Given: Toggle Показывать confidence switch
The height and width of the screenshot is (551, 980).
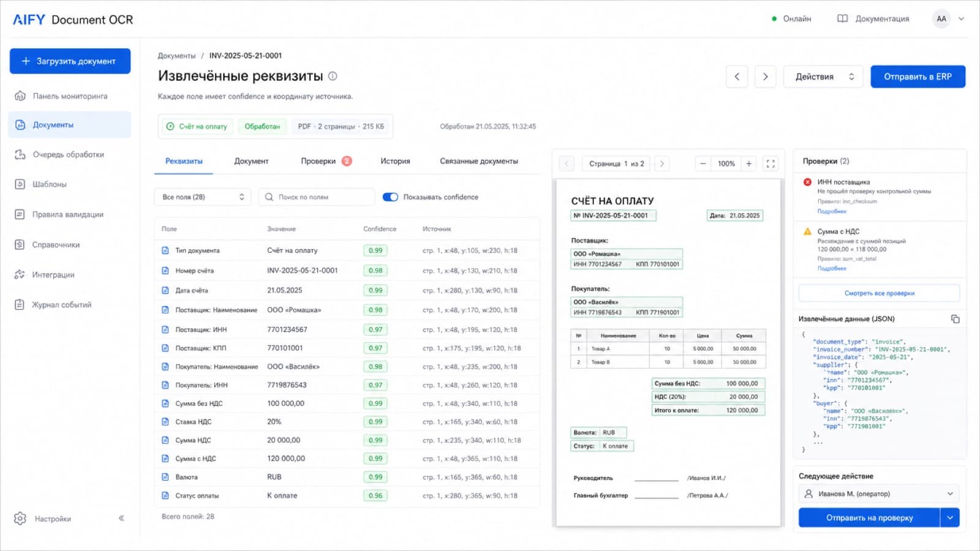Looking at the screenshot, I should pyautogui.click(x=390, y=197).
